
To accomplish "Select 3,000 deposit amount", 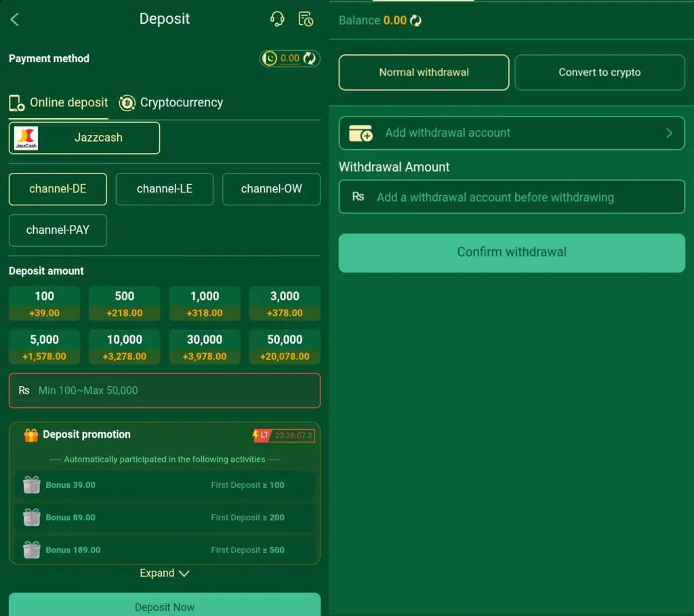I will pyautogui.click(x=285, y=304).
